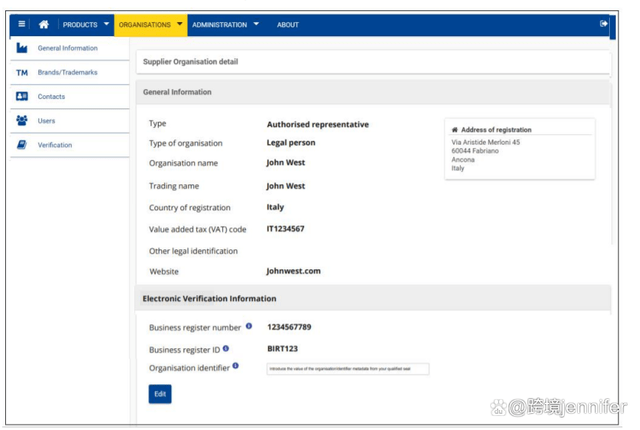
Task: Click the Address of registration title
Action: (x=496, y=130)
